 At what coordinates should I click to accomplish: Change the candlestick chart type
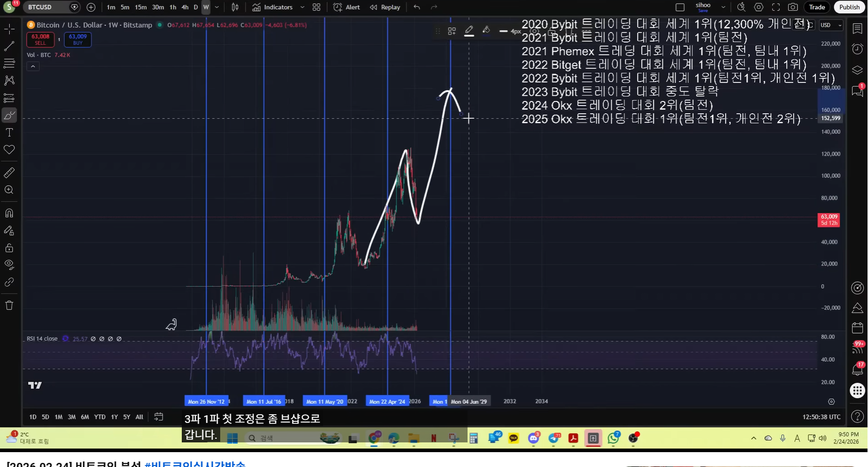click(x=235, y=7)
